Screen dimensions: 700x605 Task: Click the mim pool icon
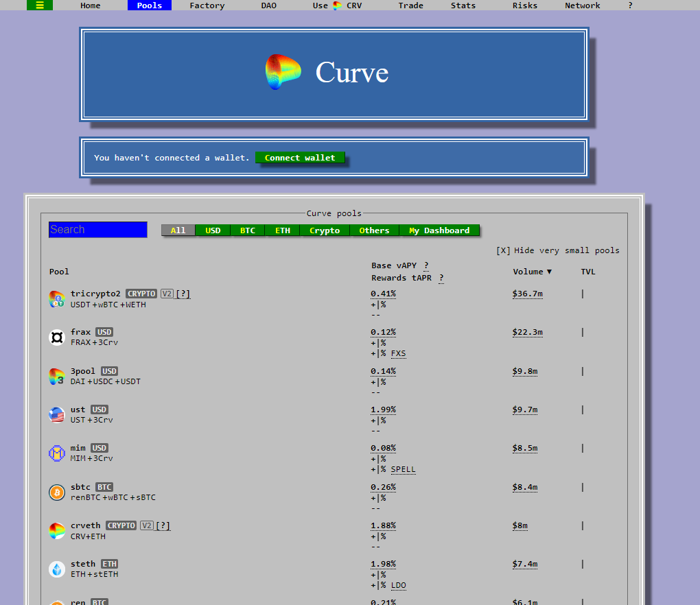click(57, 453)
